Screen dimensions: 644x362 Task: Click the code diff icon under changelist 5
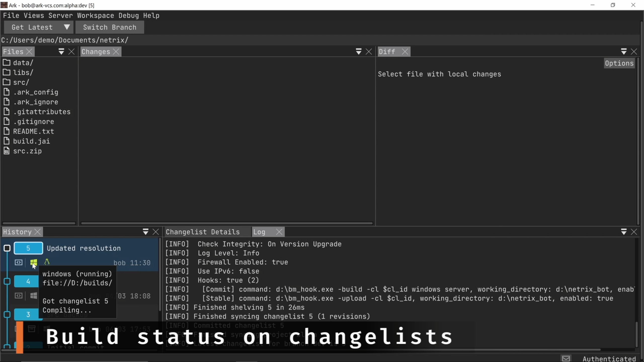coord(19,263)
